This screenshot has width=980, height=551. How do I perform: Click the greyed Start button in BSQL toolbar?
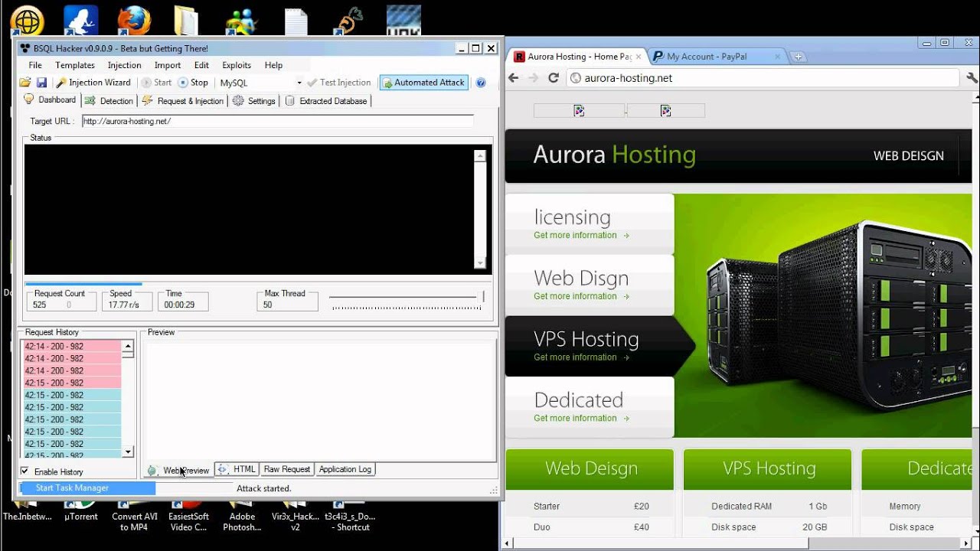(157, 83)
